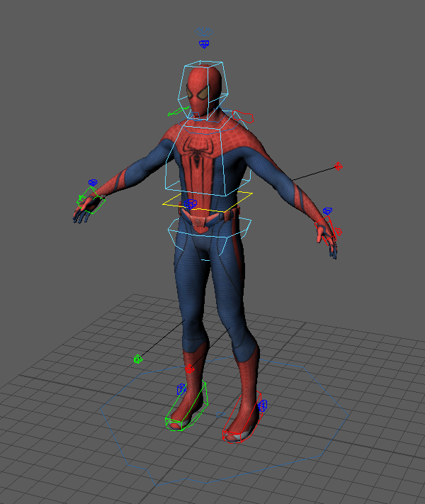Select the red elbow pole vector control

tap(338, 166)
